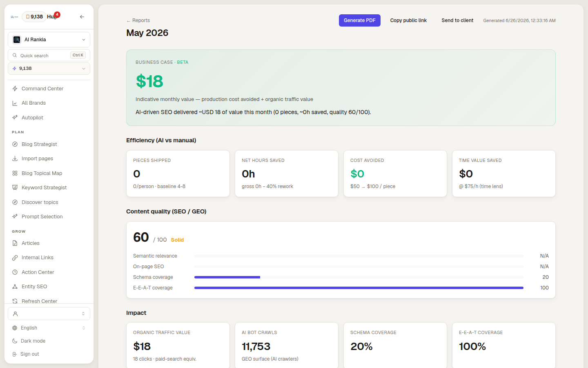Screen dimensions: 588x368
Task: Click the Autopilot sparkle icon
Action: click(15, 118)
